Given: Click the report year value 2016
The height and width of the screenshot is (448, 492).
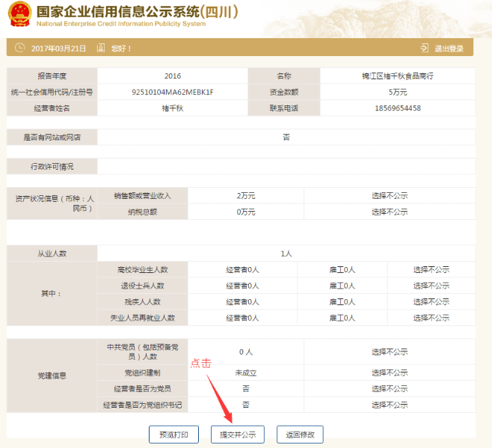Looking at the screenshot, I should point(173,76).
